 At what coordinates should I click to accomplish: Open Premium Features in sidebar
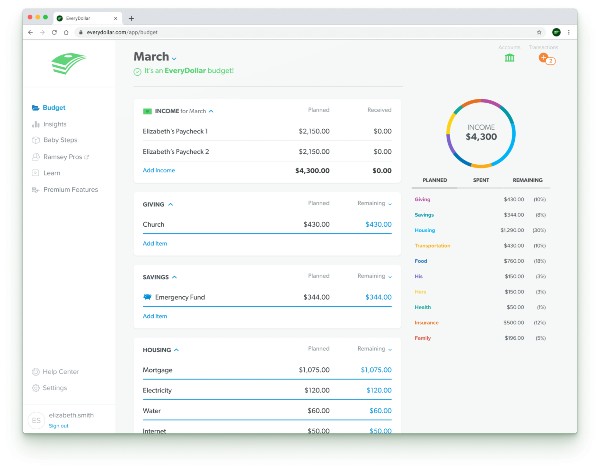70,190
